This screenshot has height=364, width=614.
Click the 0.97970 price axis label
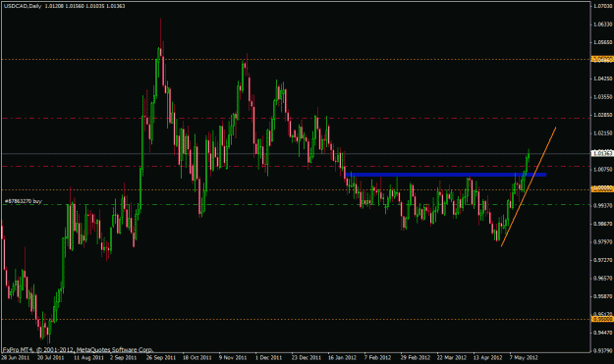click(603, 242)
